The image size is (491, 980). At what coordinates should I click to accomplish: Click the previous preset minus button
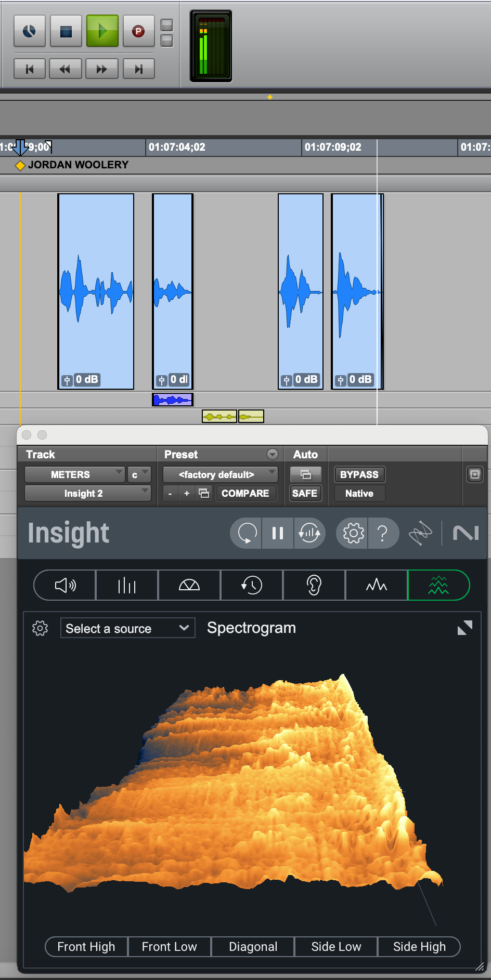click(170, 493)
